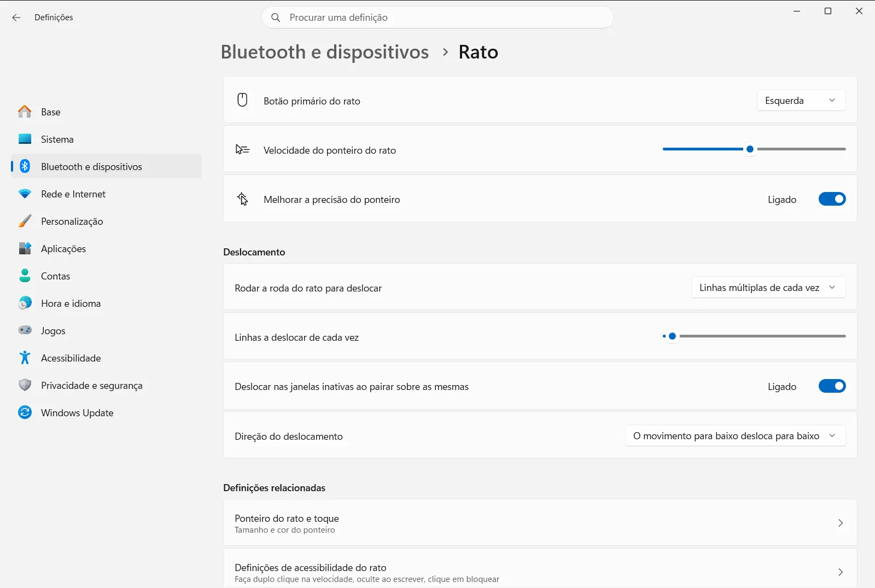Open Definições de acessibilidade do rato chevron
Screen dimensions: 875x588
(x=841, y=572)
